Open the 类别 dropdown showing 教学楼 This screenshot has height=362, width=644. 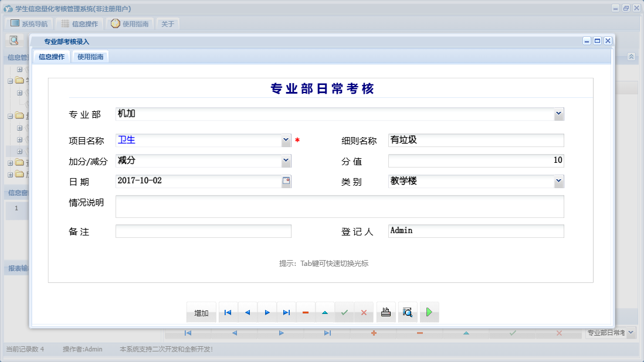[x=558, y=182]
